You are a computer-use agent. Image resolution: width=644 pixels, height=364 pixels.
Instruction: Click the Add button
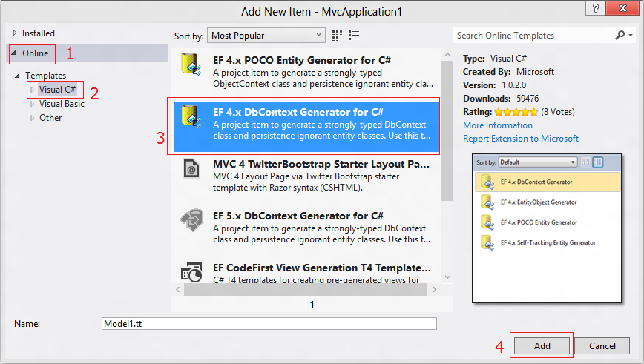point(542,346)
